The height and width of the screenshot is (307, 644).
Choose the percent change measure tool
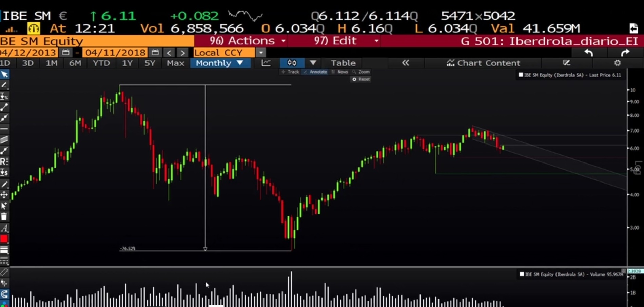click(x=4, y=96)
